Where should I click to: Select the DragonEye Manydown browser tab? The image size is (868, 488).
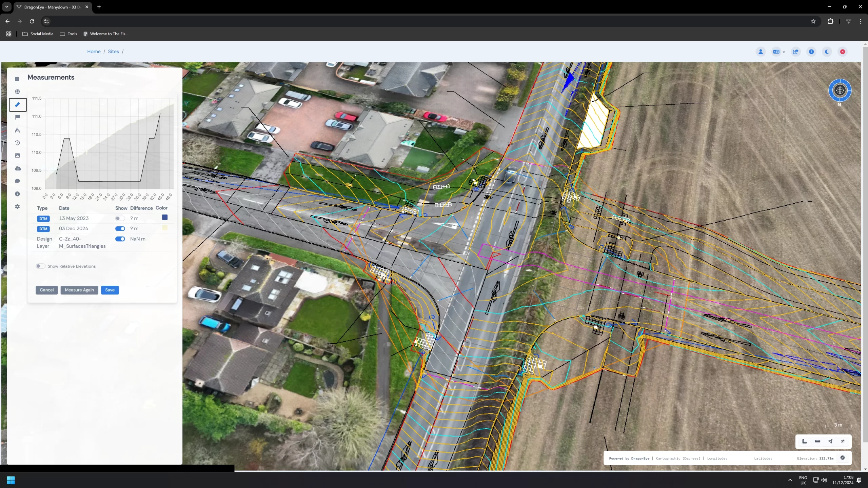pos(53,7)
